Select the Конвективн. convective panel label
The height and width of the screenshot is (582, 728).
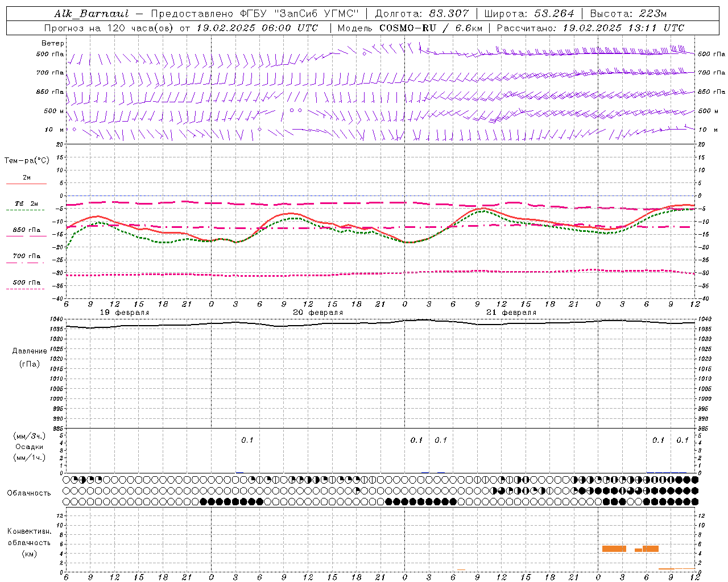30,531
